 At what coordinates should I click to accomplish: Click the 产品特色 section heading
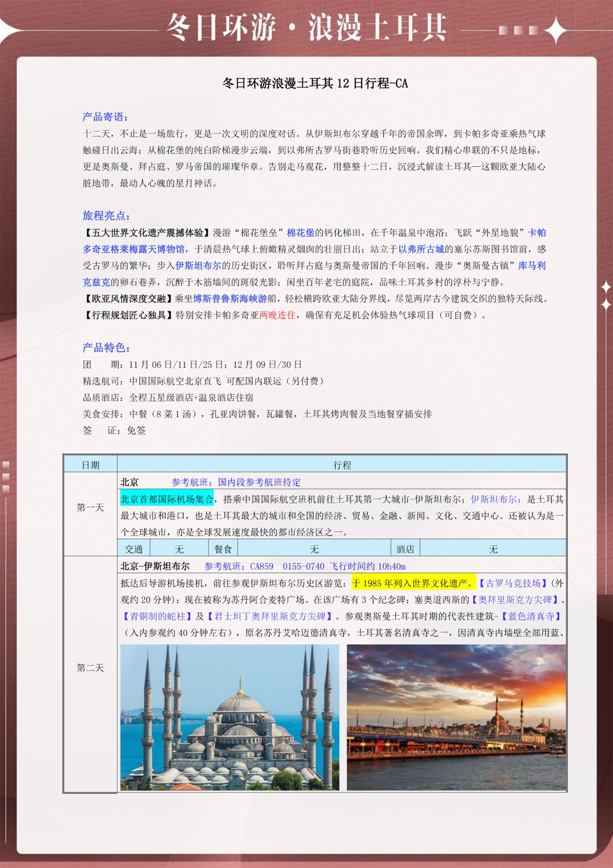point(106,348)
